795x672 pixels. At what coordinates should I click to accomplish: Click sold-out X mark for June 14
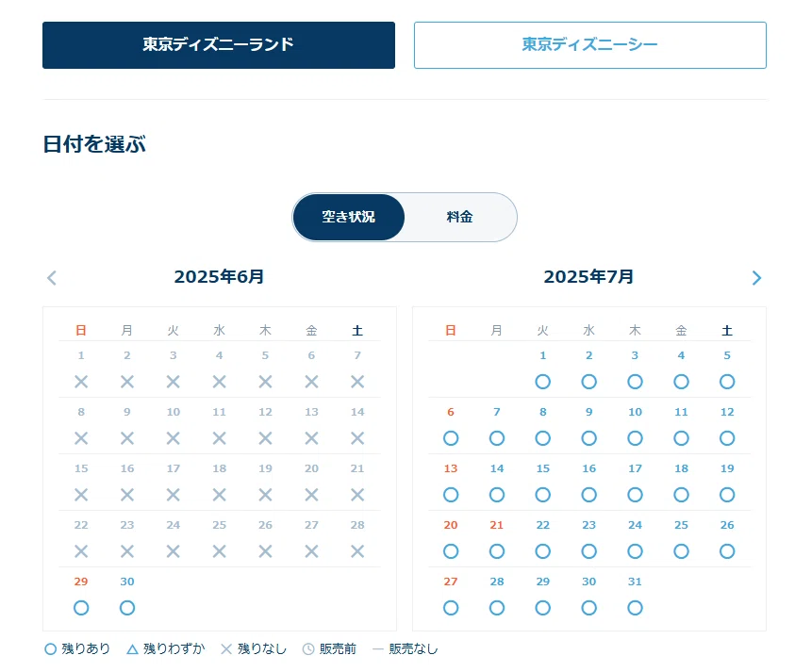(x=357, y=438)
